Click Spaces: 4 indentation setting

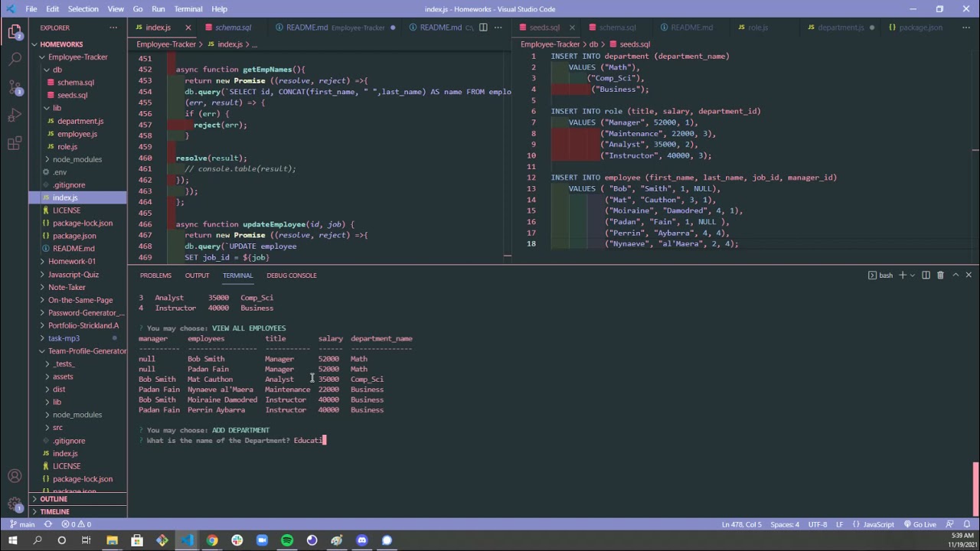coord(785,524)
